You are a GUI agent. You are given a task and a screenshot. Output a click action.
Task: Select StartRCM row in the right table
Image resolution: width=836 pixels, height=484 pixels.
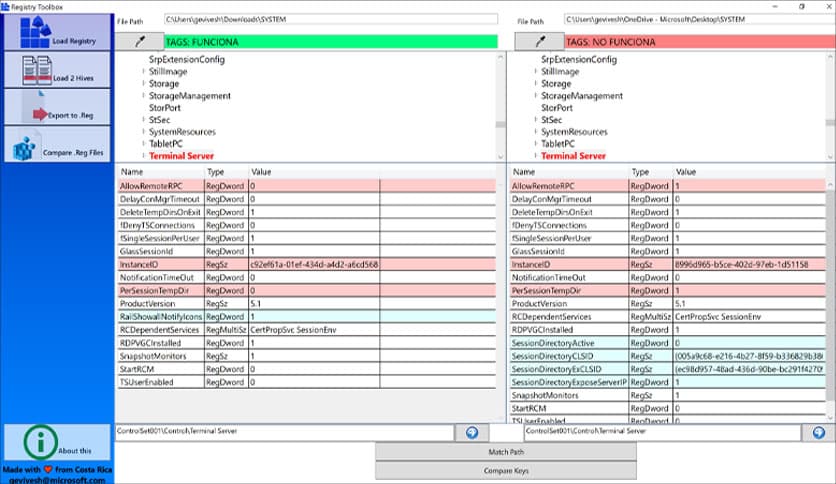click(x=668, y=408)
